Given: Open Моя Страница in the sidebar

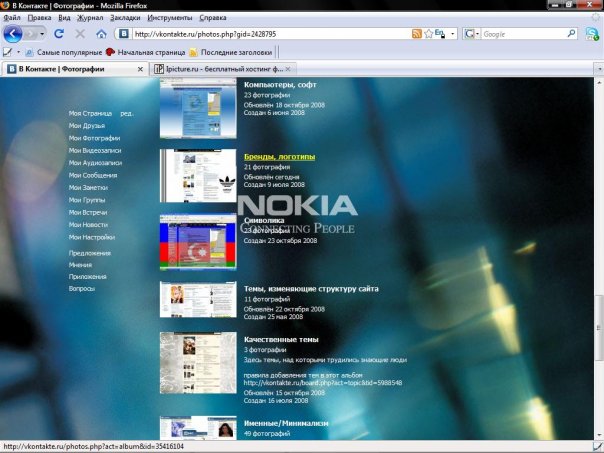Looking at the screenshot, I should 90,113.
